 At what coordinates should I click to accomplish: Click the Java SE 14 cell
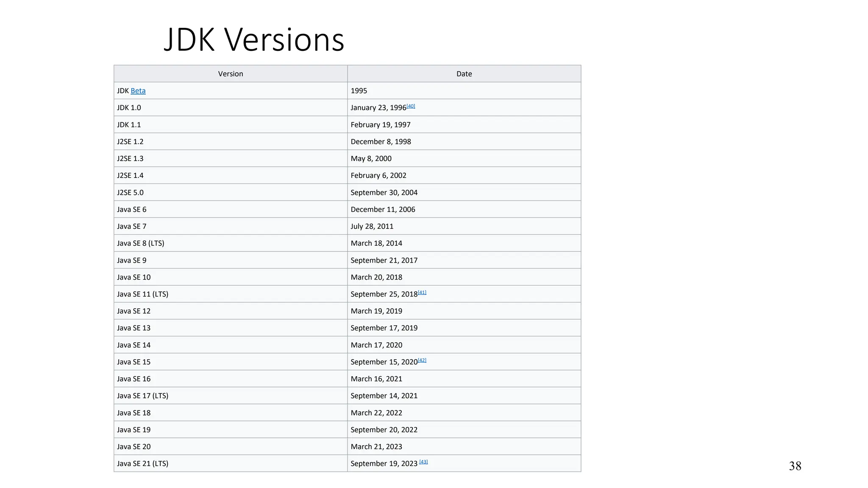pyautogui.click(x=231, y=345)
